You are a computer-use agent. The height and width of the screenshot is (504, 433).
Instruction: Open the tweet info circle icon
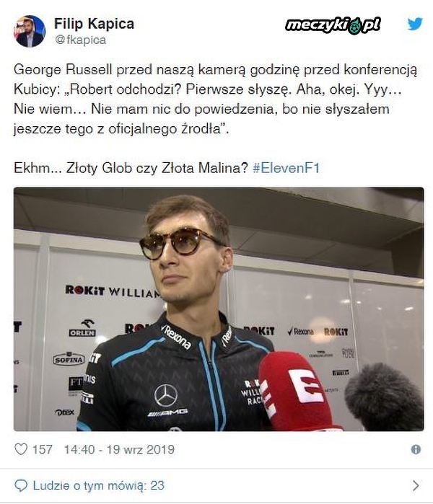pos(416,449)
